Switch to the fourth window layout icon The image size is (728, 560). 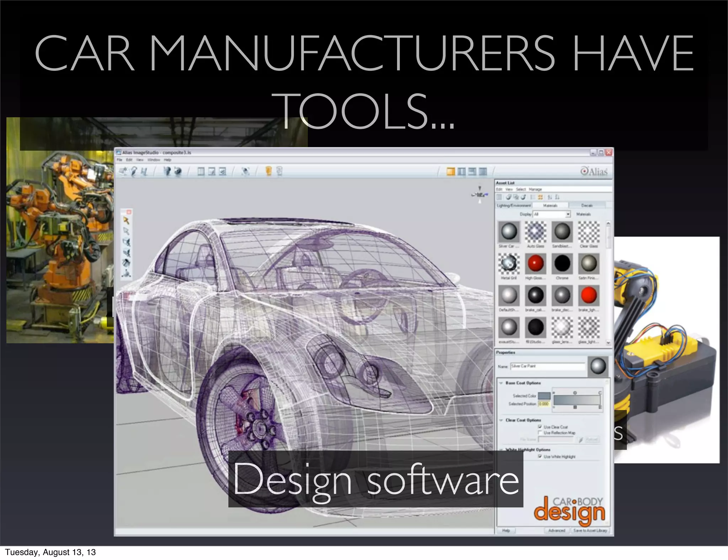point(483,172)
